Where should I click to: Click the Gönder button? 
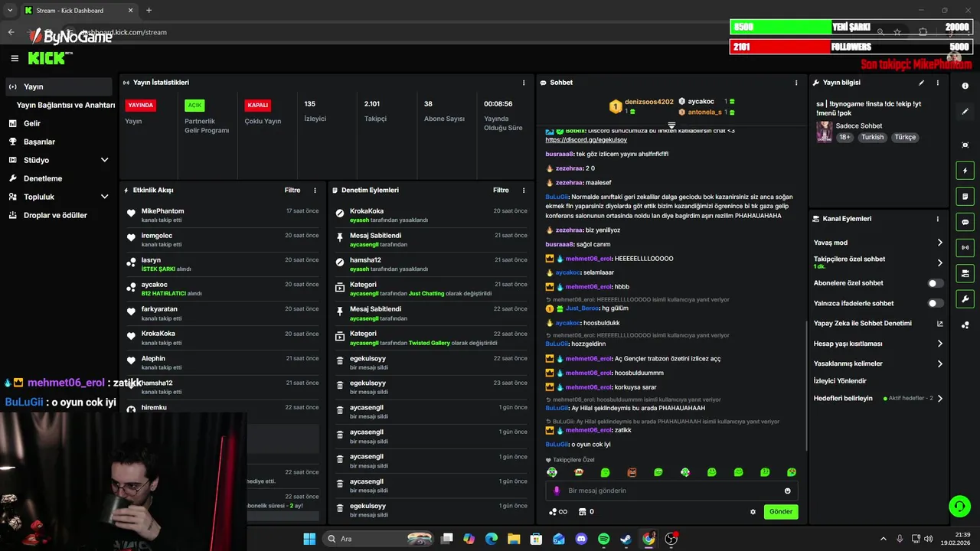point(781,511)
